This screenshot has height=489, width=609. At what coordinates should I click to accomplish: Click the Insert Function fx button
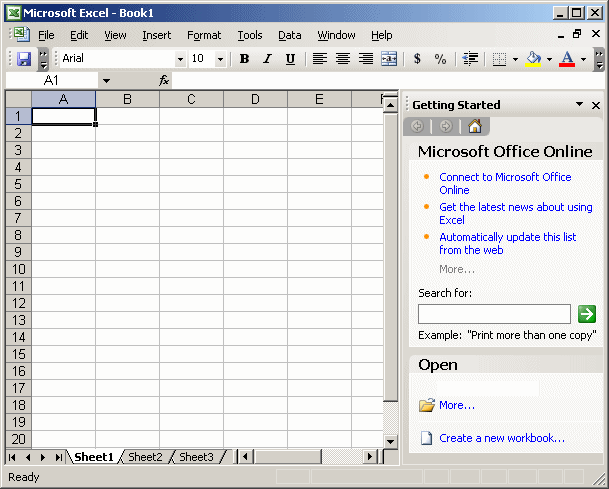pyautogui.click(x=164, y=80)
